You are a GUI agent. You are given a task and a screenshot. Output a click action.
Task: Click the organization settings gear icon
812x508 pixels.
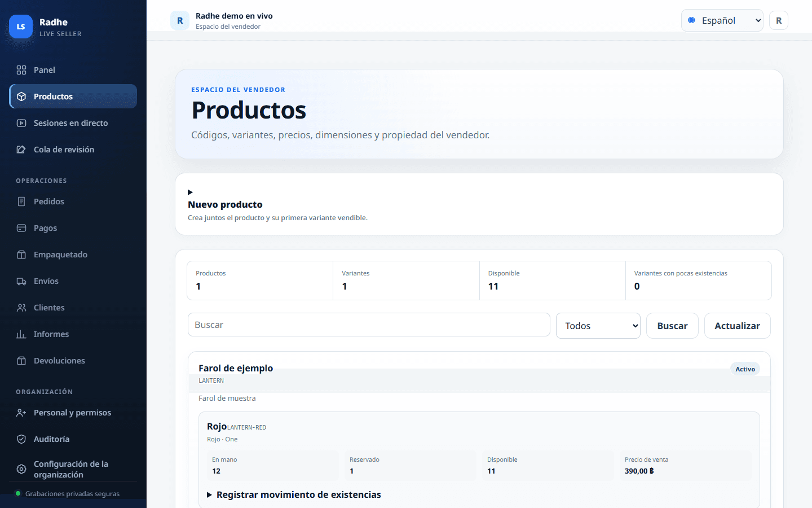[x=21, y=469]
